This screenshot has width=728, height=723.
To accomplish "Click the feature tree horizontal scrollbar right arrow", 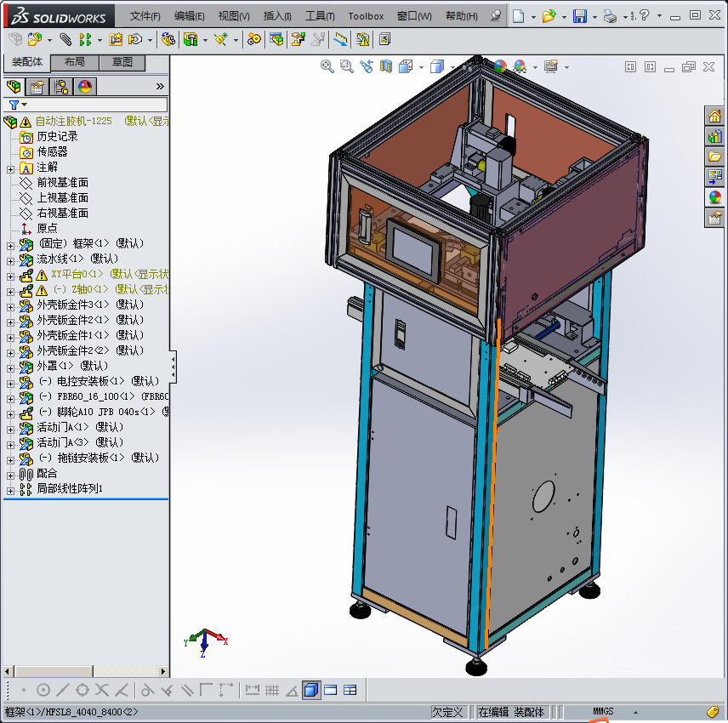I will [x=162, y=671].
